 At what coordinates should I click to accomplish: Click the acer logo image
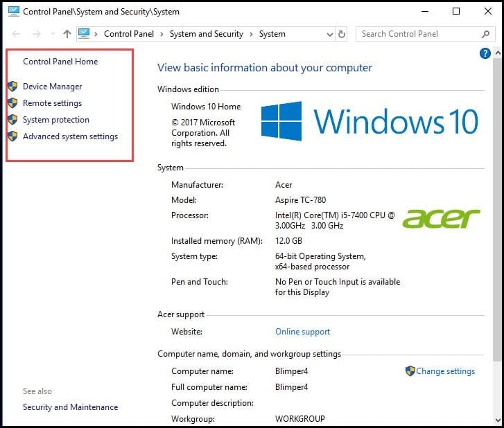(x=442, y=219)
